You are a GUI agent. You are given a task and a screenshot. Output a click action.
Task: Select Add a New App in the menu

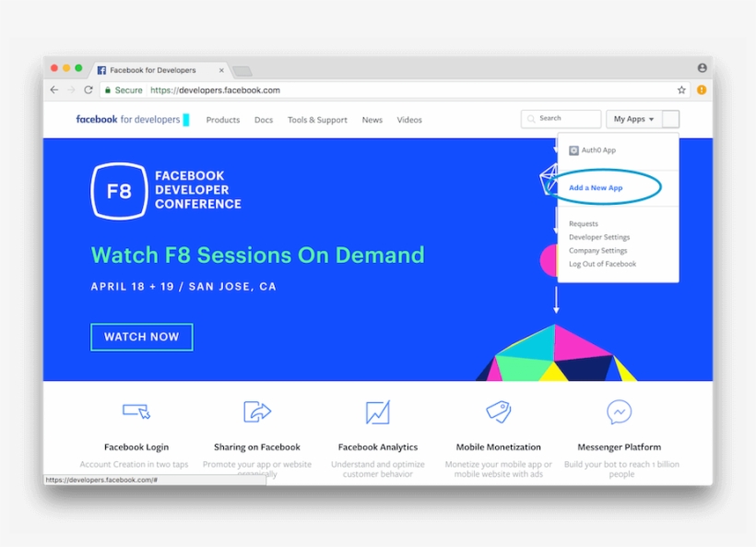click(596, 187)
